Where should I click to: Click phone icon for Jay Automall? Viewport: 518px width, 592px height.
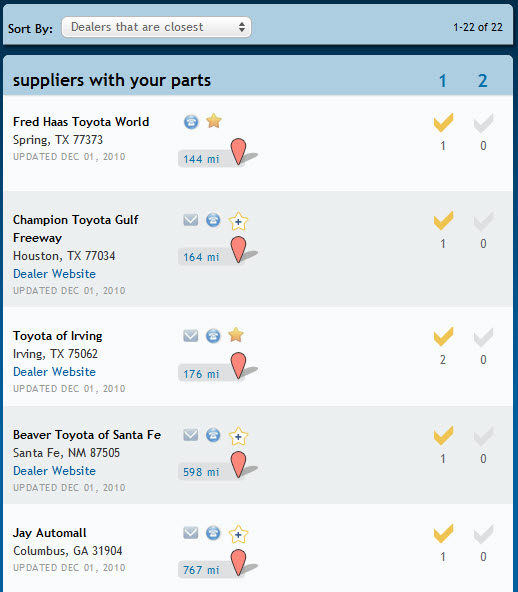coord(213,533)
